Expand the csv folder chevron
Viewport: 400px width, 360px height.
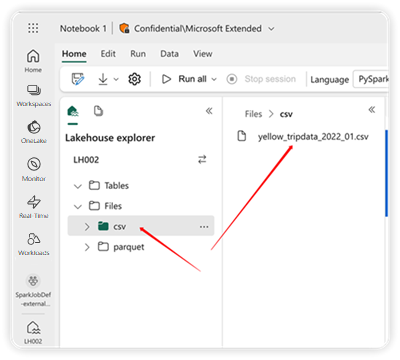[x=87, y=227]
